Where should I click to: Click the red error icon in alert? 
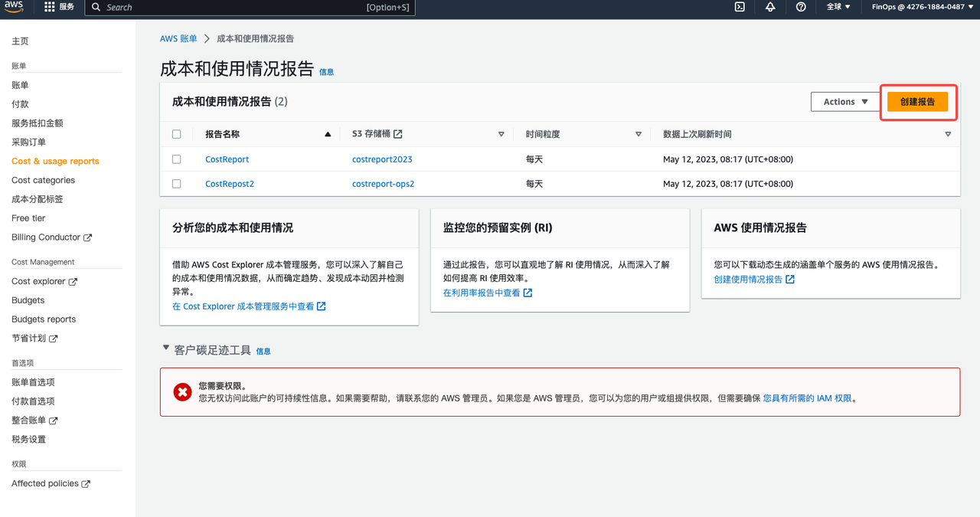(x=182, y=392)
